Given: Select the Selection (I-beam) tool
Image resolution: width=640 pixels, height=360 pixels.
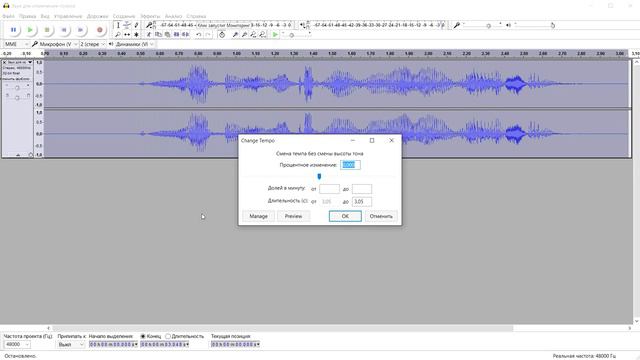Looking at the screenshot, I should [118, 25].
